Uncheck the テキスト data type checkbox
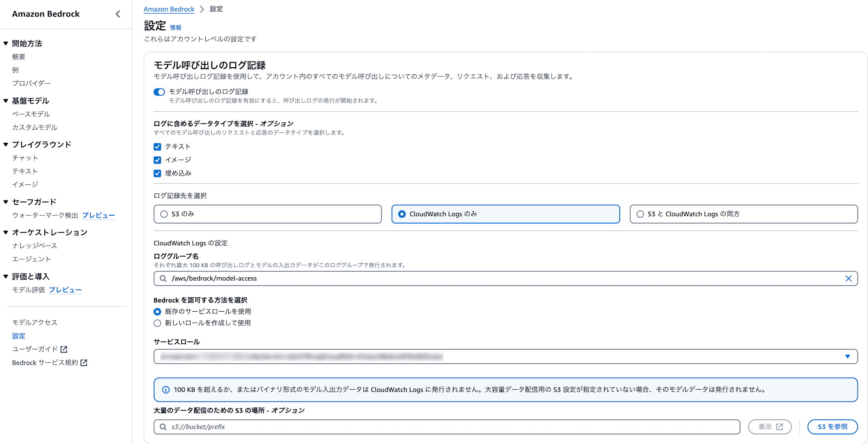The height and width of the screenshot is (444, 868). 158,147
